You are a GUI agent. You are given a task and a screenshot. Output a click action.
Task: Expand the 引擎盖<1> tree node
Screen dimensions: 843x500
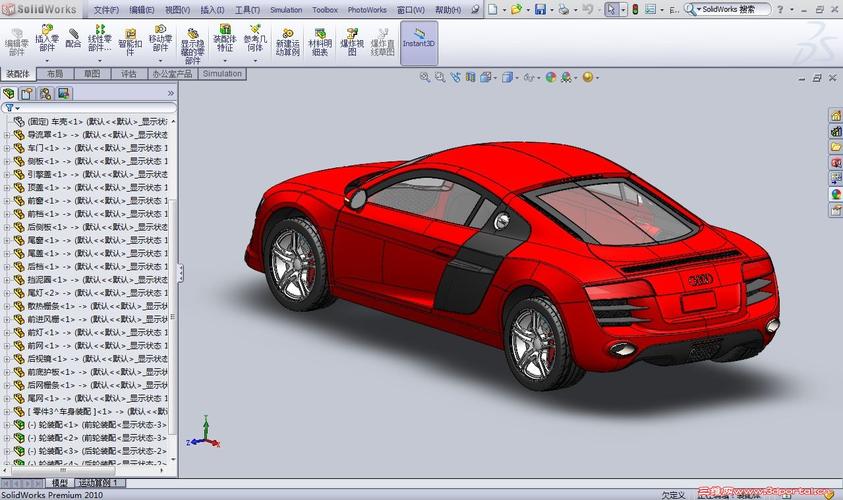(x=7, y=174)
